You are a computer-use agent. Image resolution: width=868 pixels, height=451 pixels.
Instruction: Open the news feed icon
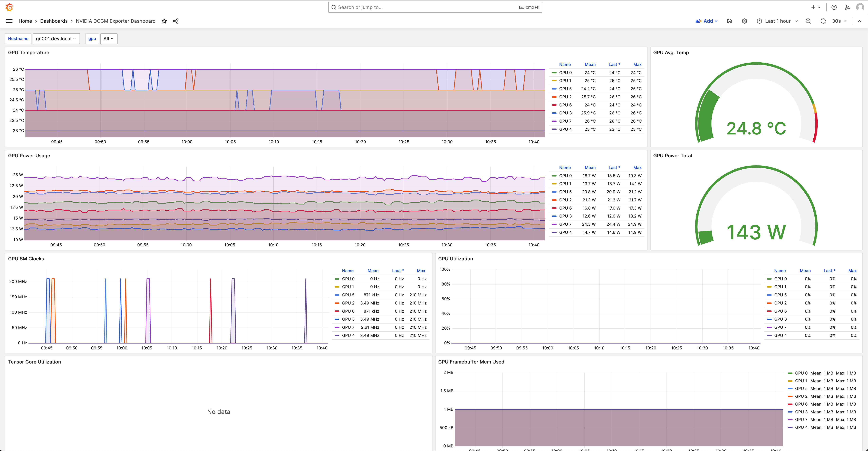point(847,7)
